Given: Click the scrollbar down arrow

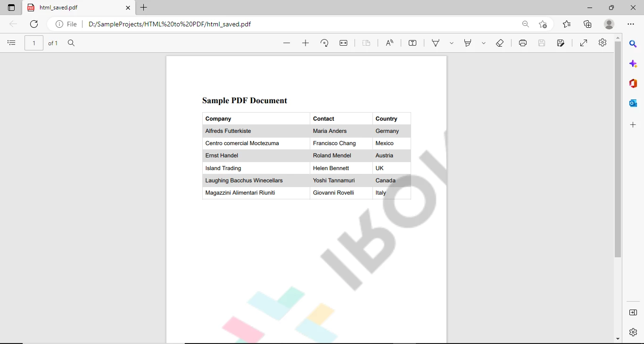Looking at the screenshot, I should [x=618, y=339].
